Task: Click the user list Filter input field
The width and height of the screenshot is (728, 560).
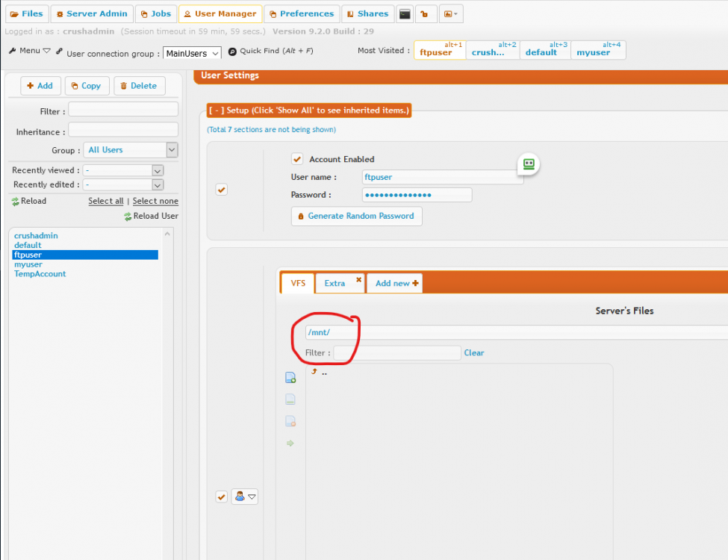Action: tap(123, 109)
